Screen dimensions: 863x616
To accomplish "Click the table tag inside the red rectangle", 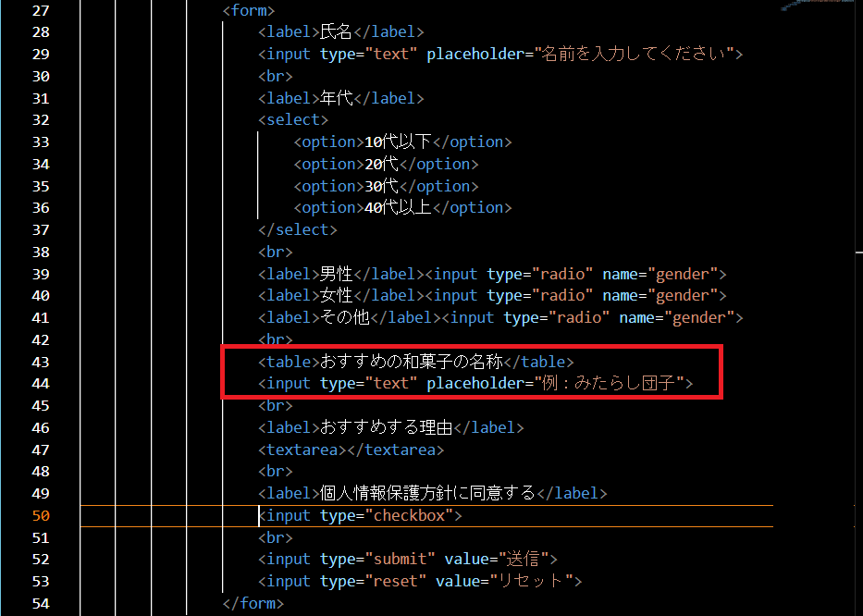I will (288, 361).
